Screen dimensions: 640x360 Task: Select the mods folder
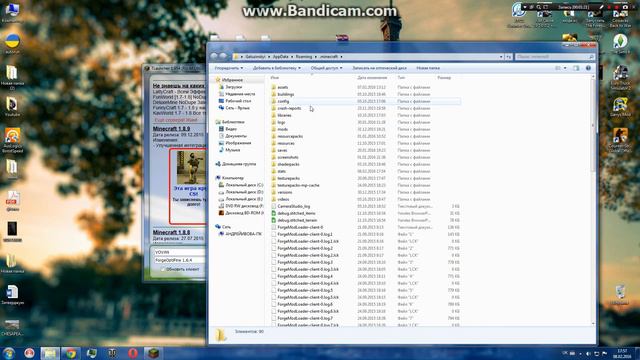click(282, 129)
